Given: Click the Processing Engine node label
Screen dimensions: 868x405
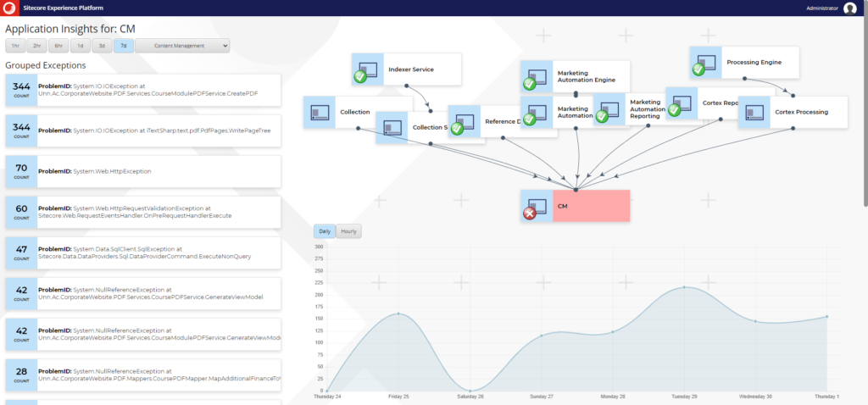Looking at the screenshot, I should (754, 63).
